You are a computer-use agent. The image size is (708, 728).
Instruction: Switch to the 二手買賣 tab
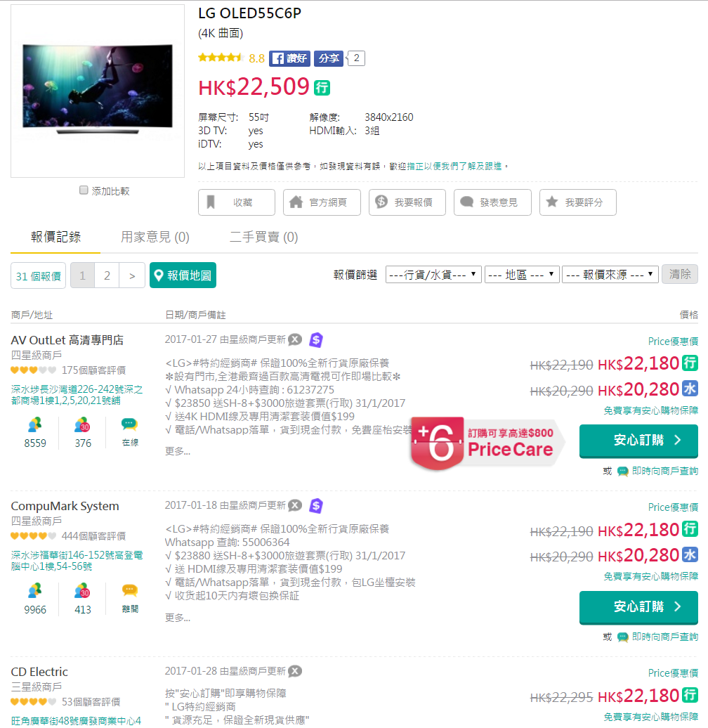(x=263, y=238)
